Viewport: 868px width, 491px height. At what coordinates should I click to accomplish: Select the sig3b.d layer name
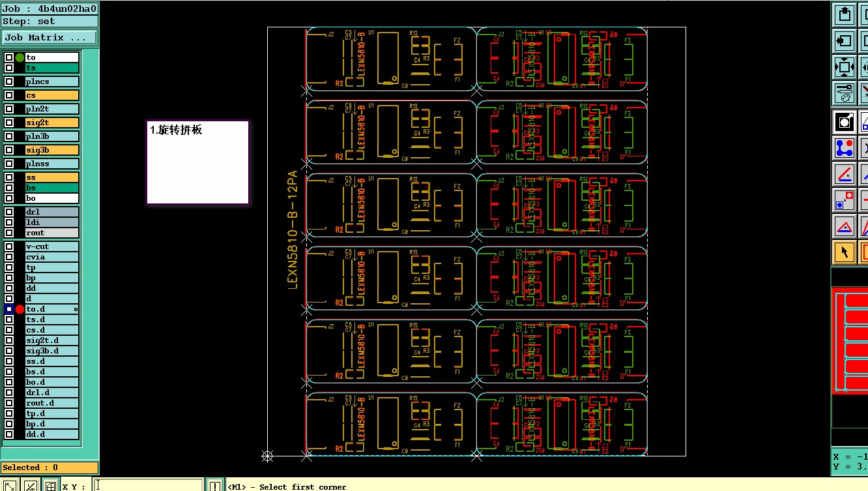coord(52,351)
